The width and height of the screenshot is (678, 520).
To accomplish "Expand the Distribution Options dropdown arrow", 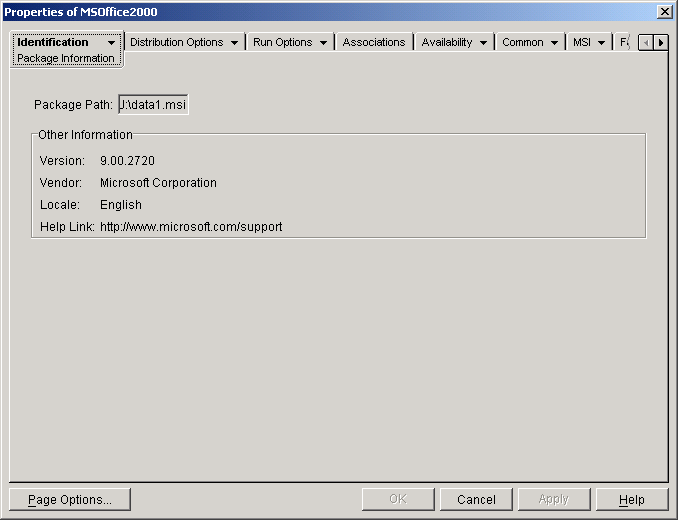I will click(x=234, y=43).
